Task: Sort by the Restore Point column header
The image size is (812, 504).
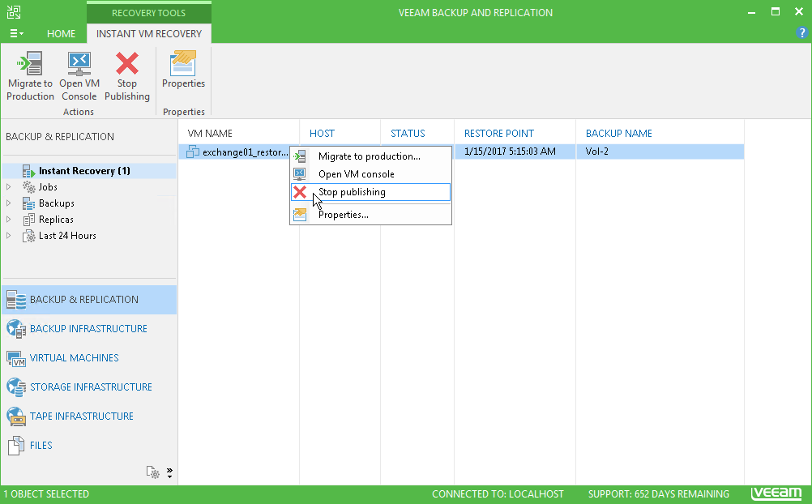Action: pyautogui.click(x=498, y=133)
